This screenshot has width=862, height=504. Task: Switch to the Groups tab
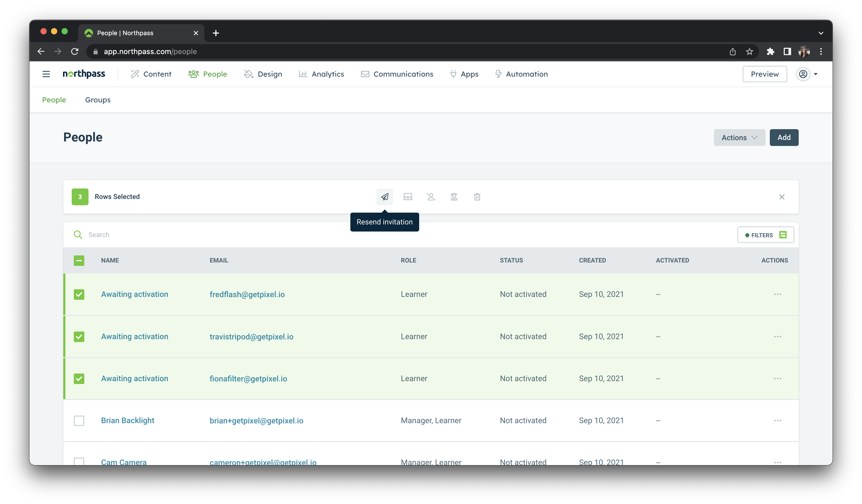coord(98,100)
